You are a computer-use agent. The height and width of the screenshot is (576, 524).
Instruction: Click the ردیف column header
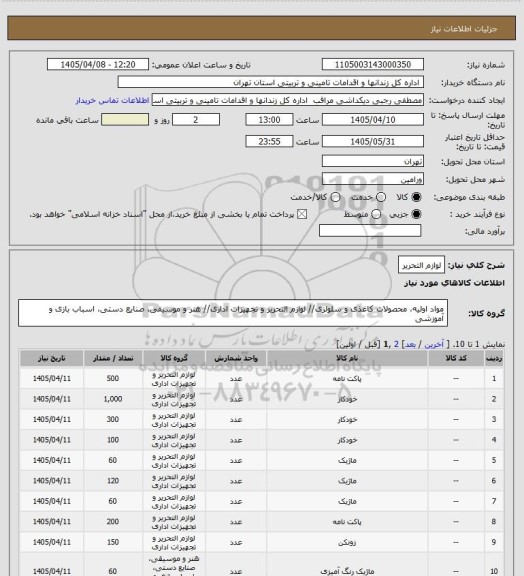pyautogui.click(x=494, y=358)
